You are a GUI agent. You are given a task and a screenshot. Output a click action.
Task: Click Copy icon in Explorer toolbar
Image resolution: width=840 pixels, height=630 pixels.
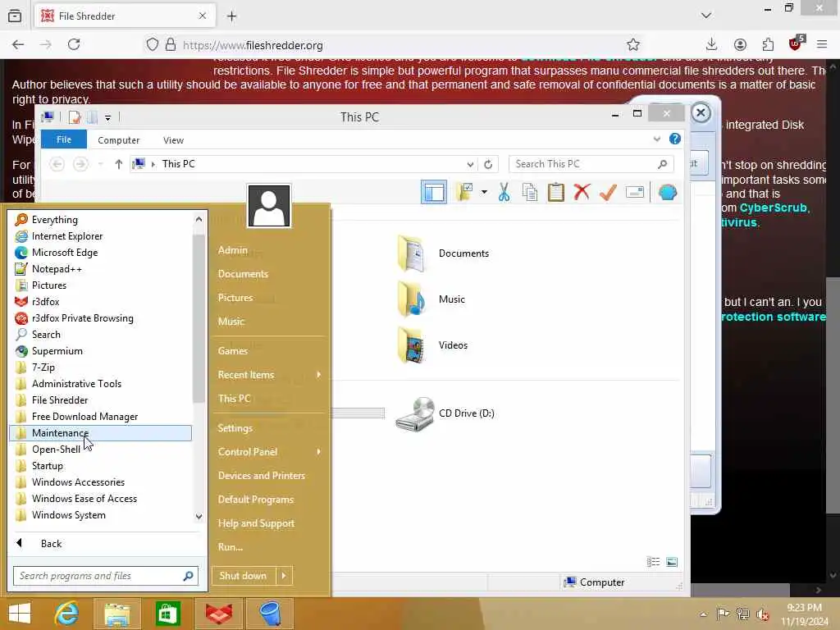[x=530, y=192]
